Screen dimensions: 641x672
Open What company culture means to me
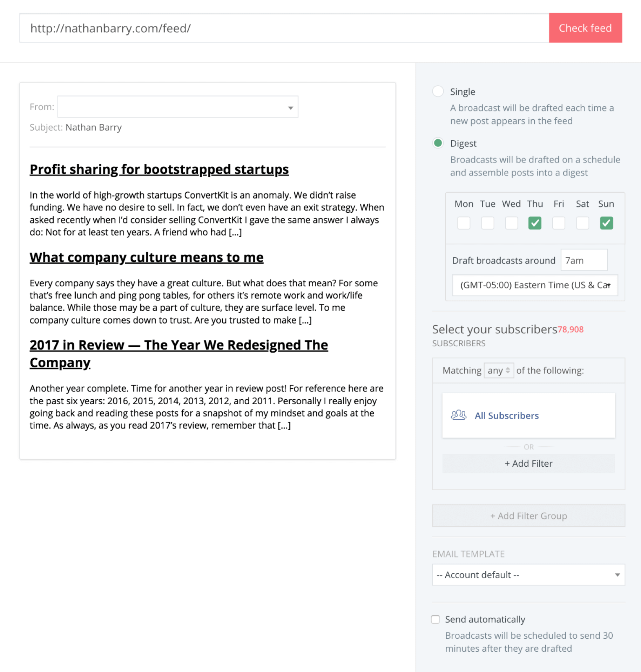tap(147, 258)
